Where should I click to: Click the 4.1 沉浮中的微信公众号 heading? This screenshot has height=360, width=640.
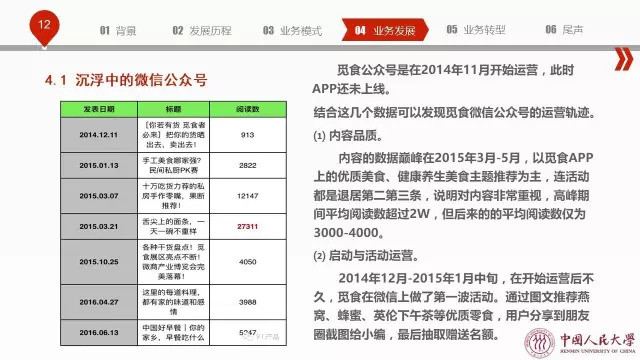click(126, 80)
